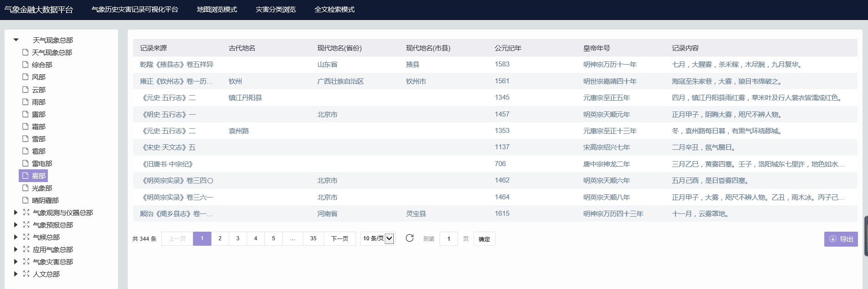Click the page icon beside 雷电部
Screen dimensions: 868x289
coord(26,163)
